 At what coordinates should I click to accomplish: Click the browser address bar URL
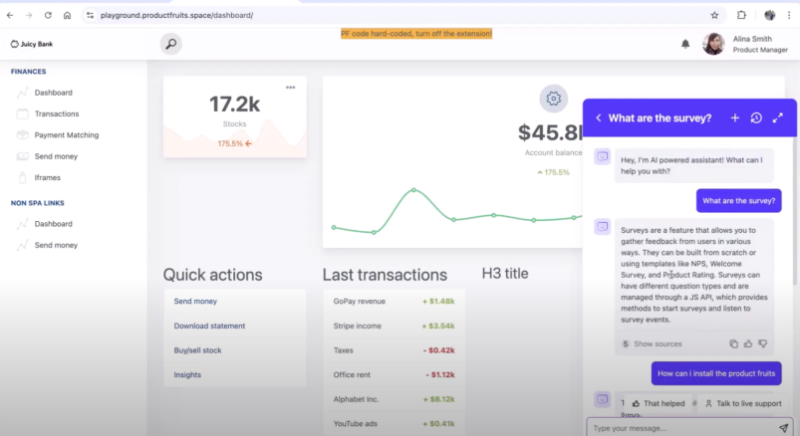click(x=177, y=15)
